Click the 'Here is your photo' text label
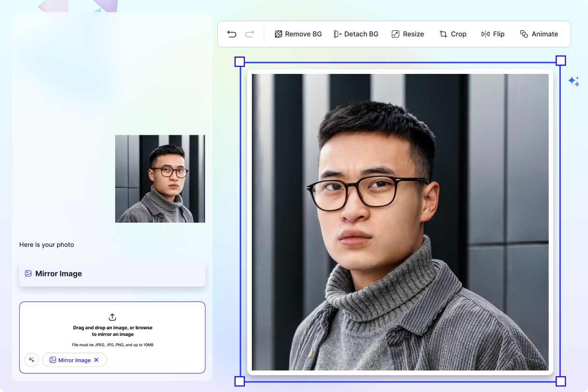 [46, 245]
